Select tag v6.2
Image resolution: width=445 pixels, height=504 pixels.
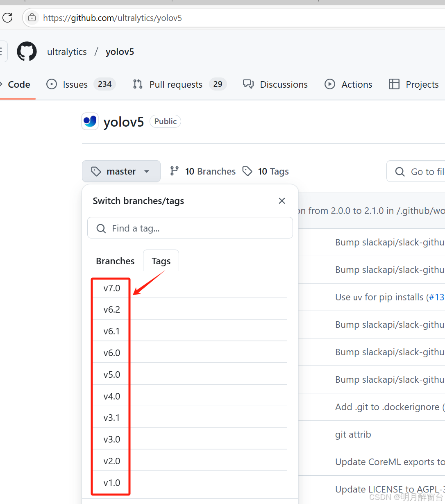[x=190, y=309]
